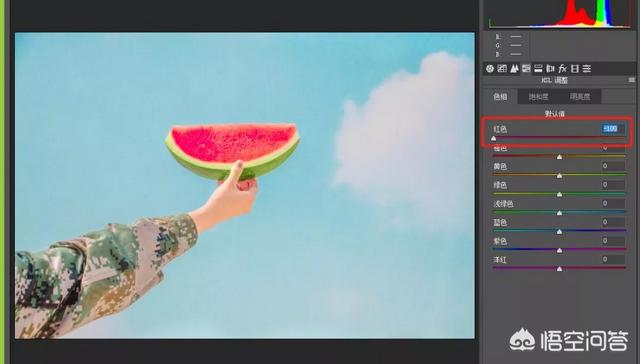Click the 默认值 default link
Image resolution: width=640 pixels, height=364 pixels.
(x=555, y=114)
